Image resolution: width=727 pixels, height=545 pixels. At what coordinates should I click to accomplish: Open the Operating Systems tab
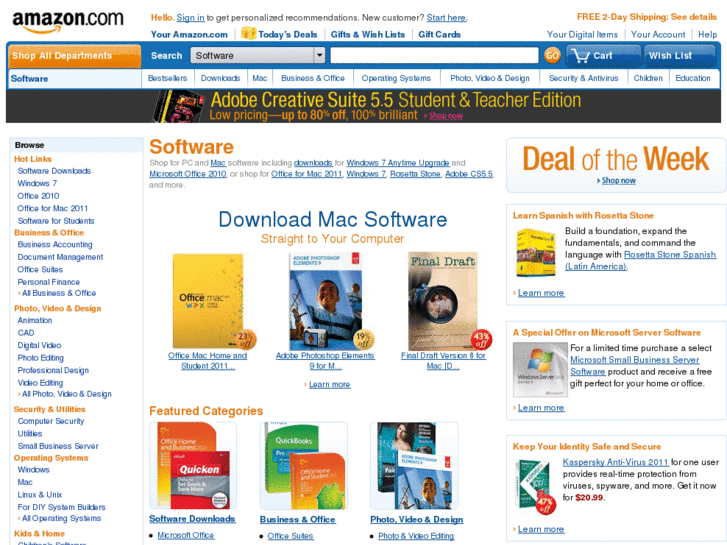point(396,78)
